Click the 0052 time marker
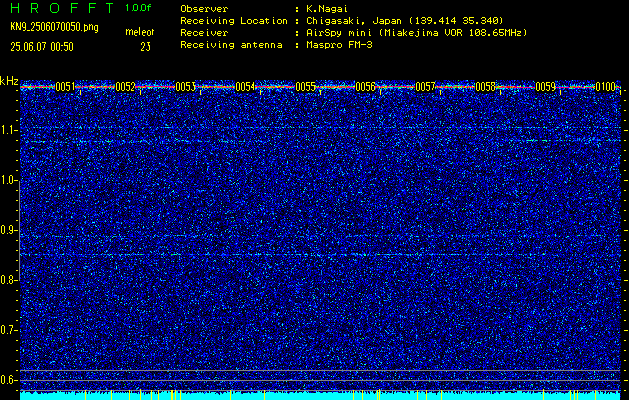 (x=125, y=87)
